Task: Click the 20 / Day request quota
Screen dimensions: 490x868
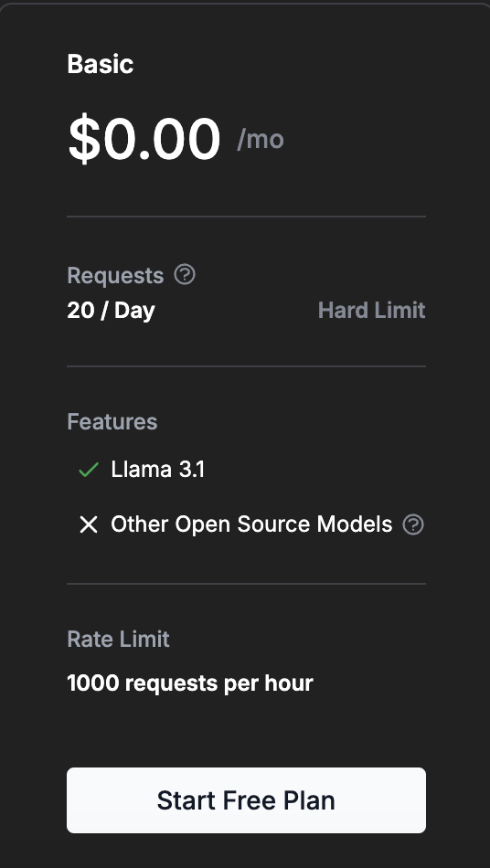Action: pyautogui.click(x=111, y=310)
